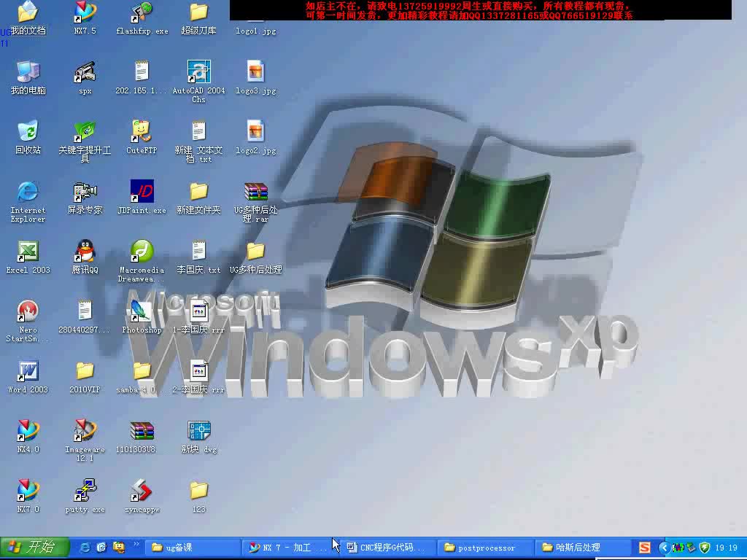The height and width of the screenshot is (560, 747).
Task: Switch to the ug备课 taskbar window
Action: 192,547
